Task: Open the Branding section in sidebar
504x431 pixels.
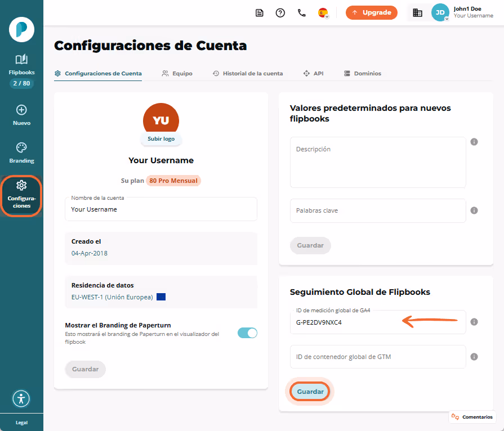Action: click(x=21, y=153)
